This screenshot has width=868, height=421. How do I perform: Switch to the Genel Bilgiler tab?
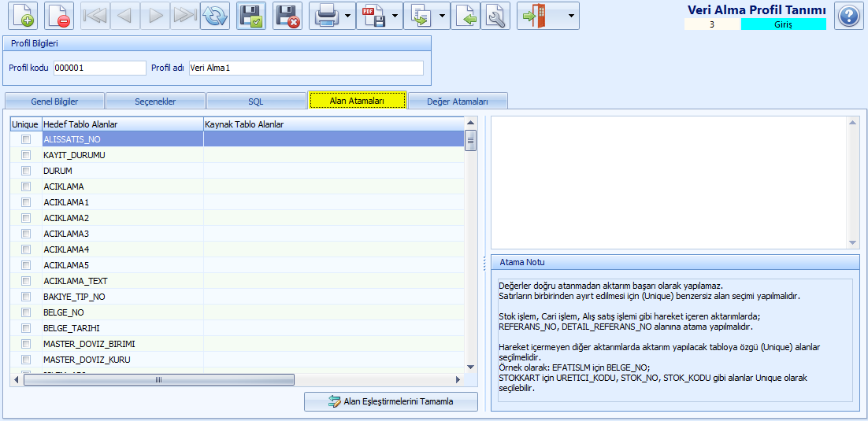[54, 102]
